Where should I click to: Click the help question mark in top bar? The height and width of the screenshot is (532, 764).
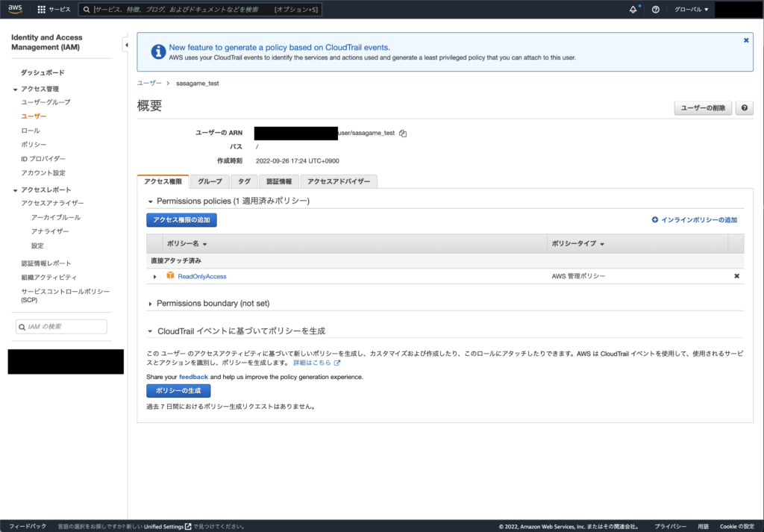[x=655, y=10]
